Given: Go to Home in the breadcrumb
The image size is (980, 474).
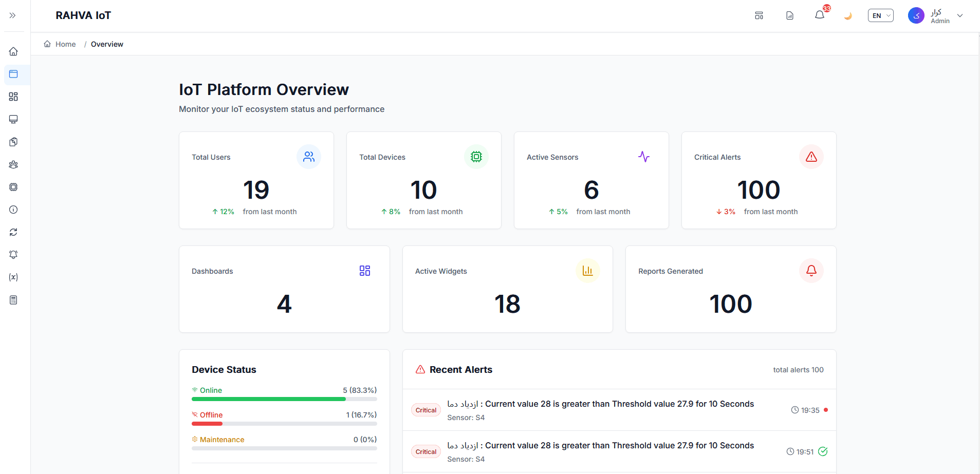Looking at the screenshot, I should coord(65,44).
